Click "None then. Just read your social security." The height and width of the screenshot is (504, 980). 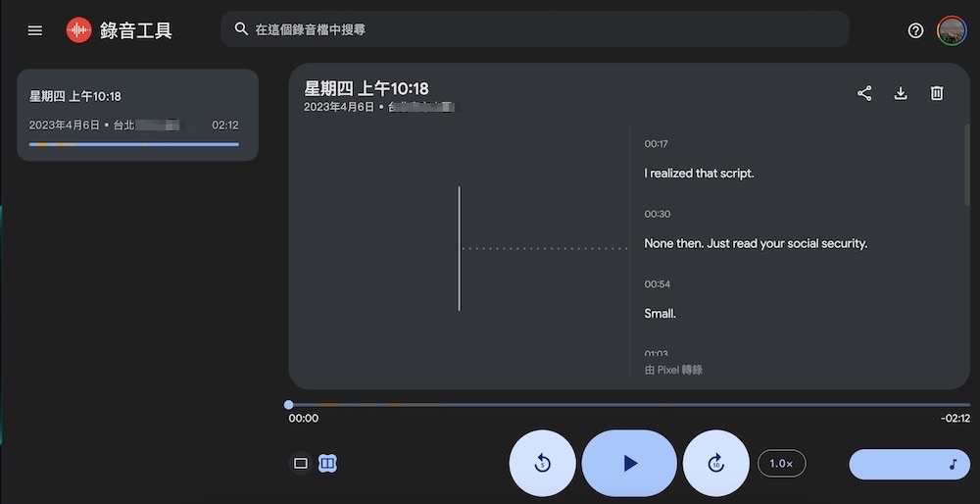point(756,243)
